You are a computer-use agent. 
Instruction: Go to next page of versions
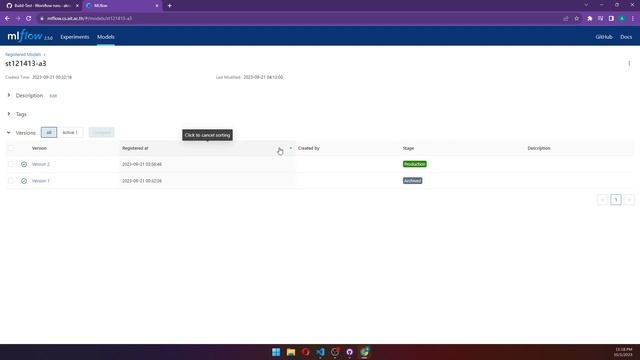[629, 200]
